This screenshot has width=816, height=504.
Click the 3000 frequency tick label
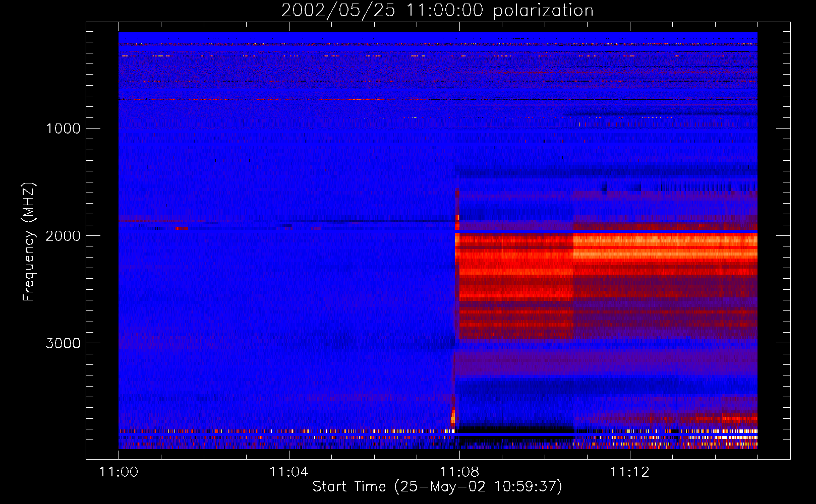pyautogui.click(x=63, y=343)
